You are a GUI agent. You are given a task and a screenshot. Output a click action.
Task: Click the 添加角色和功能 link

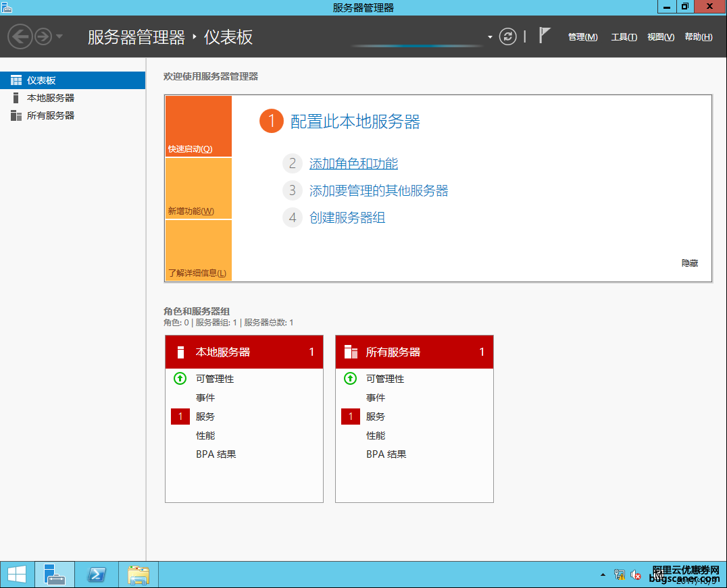point(353,163)
